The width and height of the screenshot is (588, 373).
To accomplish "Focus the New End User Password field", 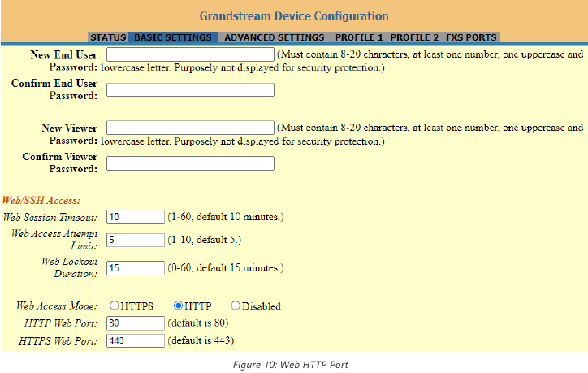I will pyautogui.click(x=190, y=54).
